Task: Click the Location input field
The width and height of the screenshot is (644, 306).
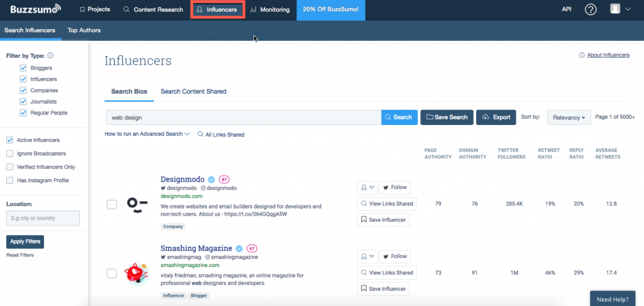Action: pyautogui.click(x=43, y=218)
